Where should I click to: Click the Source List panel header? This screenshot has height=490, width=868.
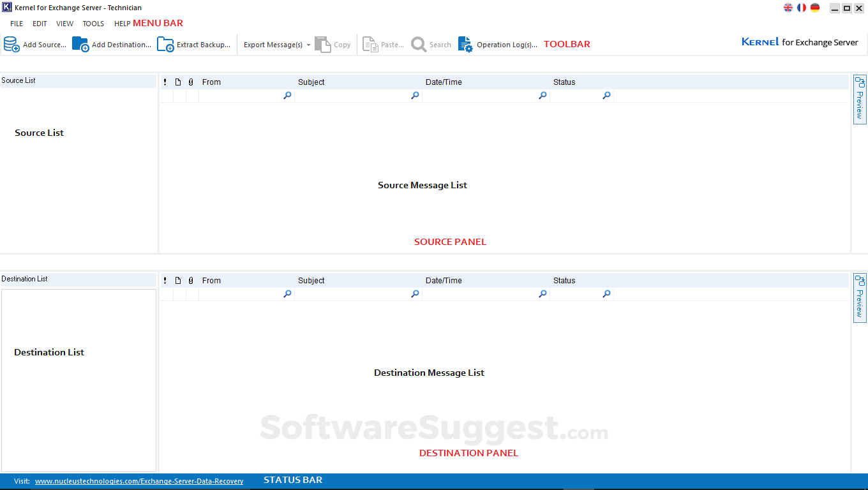[78, 81]
